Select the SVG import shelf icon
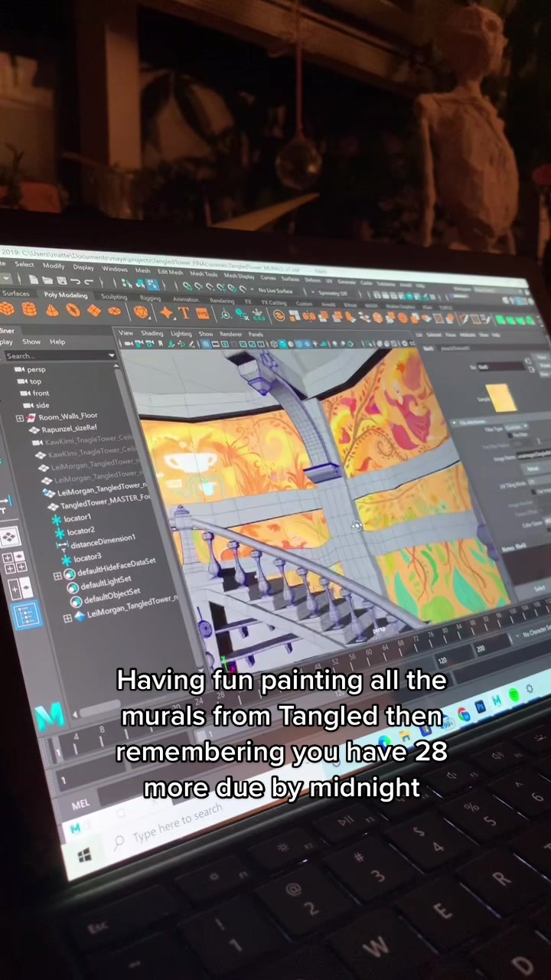The image size is (551, 980). pos(202,313)
